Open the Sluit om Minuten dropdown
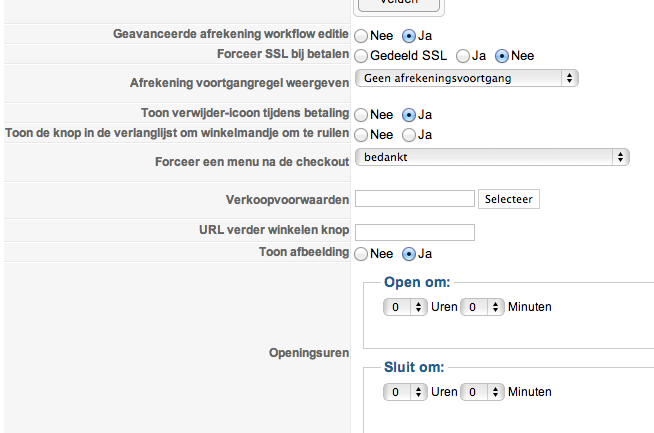Viewport: 654px width, 433px height. [x=482, y=392]
